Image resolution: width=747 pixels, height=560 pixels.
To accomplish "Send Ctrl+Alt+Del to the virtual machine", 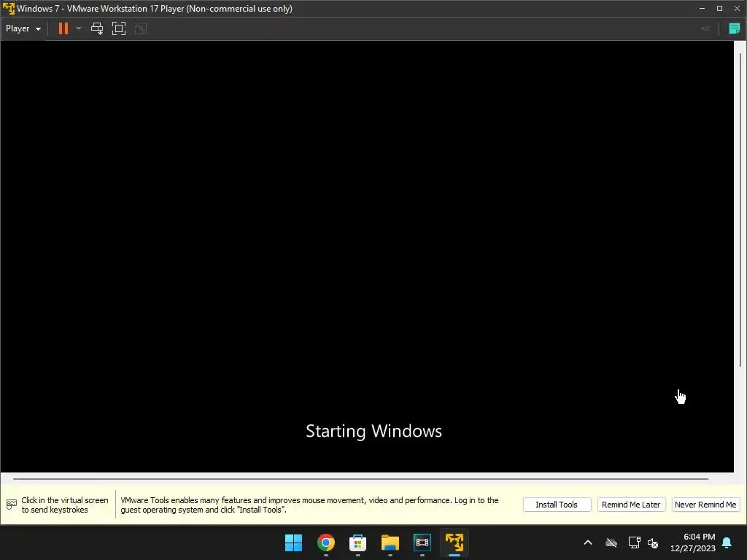I will point(97,28).
